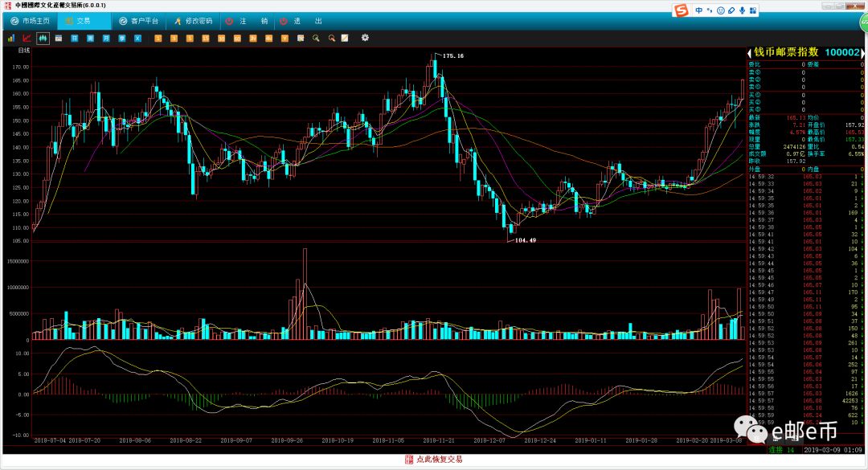The width and height of the screenshot is (868, 470).
Task: Select the 1-minute orange period icon
Action: pos(158,39)
